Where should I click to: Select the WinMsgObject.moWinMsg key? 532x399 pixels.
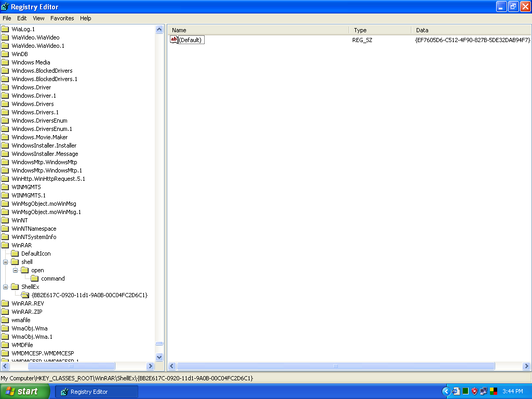click(x=44, y=204)
